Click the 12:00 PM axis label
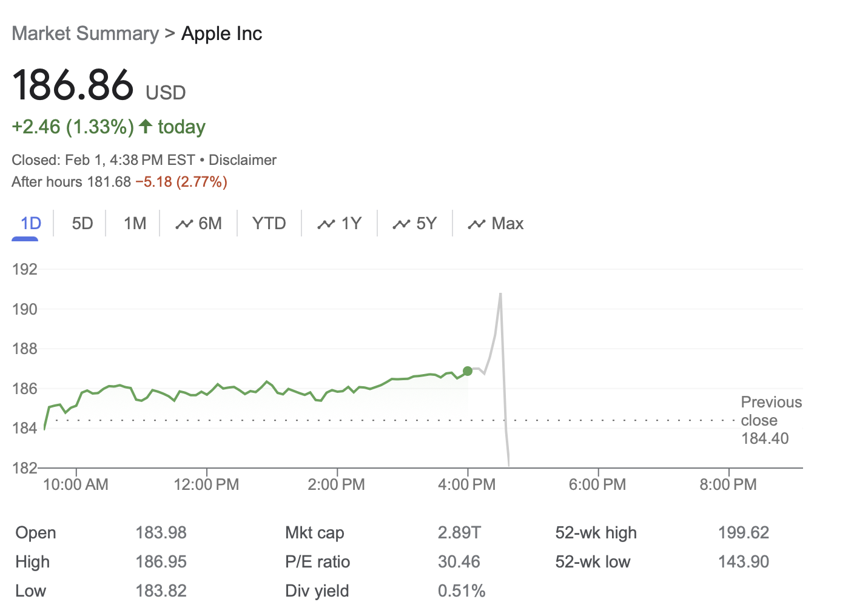Viewport: 854px width, 616px height. 206,484
